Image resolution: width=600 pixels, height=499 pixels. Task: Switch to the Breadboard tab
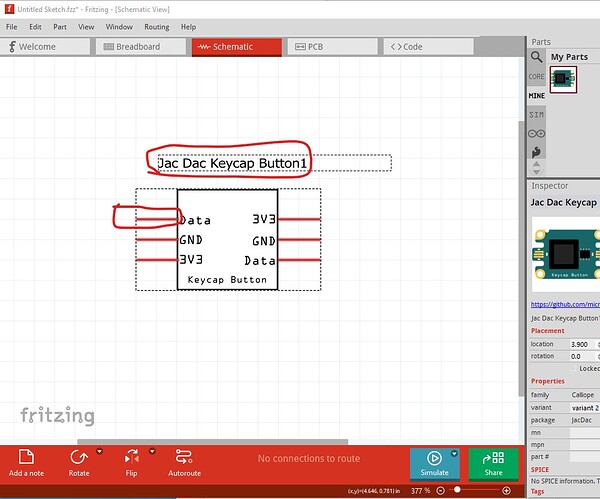141,47
